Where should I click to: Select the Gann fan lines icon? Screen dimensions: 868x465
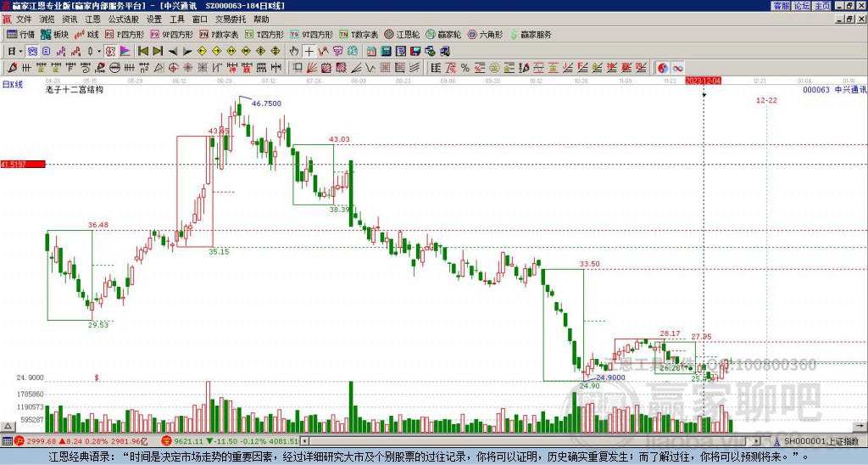pyautogui.click(x=312, y=68)
